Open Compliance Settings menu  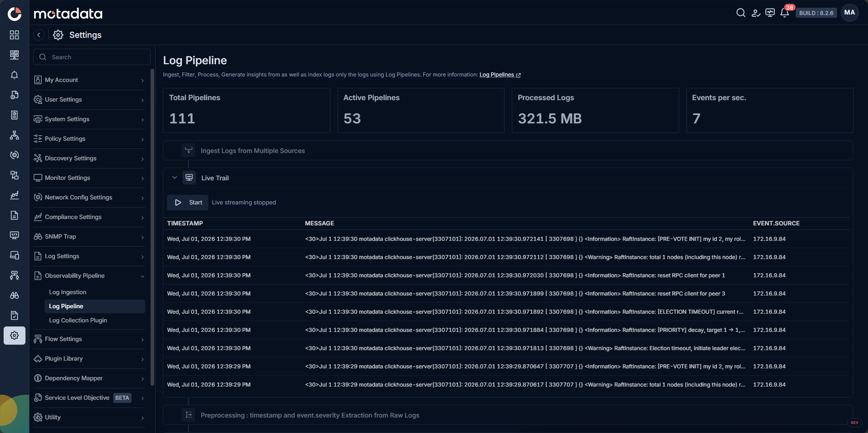89,217
